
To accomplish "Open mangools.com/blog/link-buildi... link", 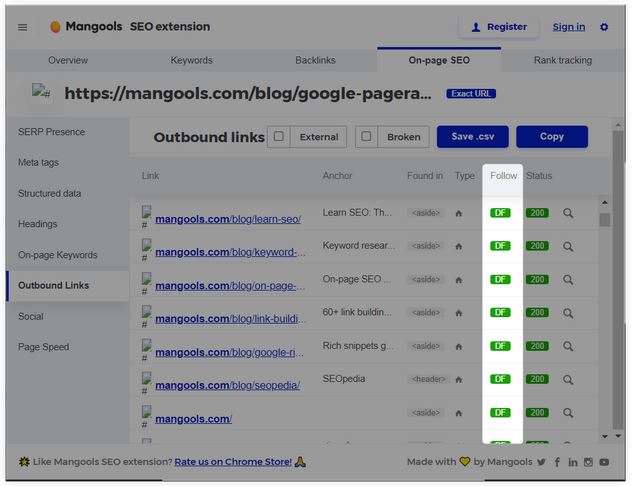I will (231, 319).
